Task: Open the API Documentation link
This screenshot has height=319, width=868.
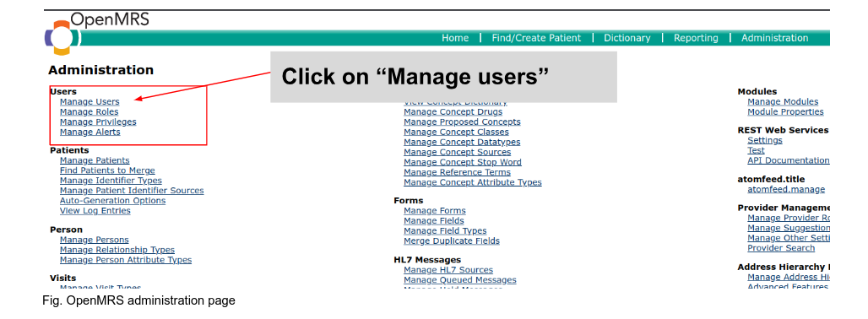Action: pos(789,160)
